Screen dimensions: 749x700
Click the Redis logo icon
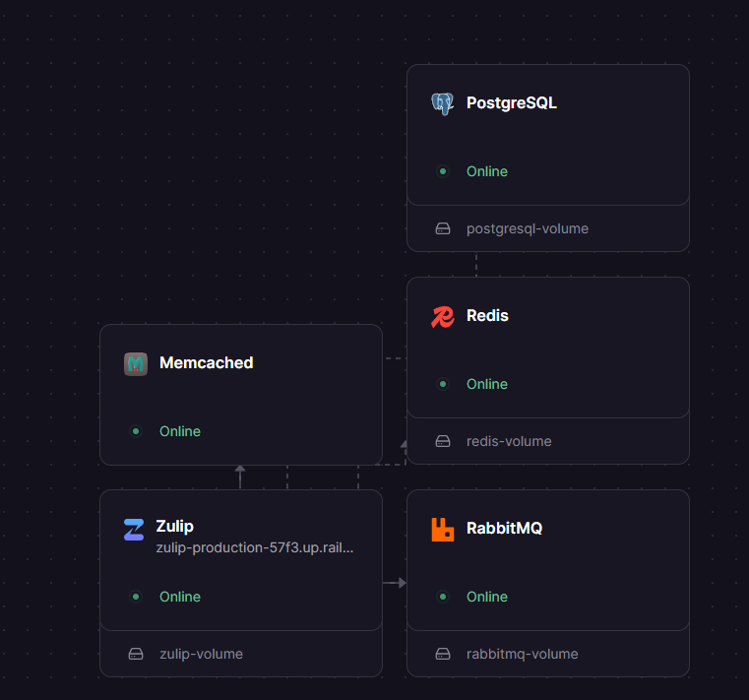click(x=442, y=317)
